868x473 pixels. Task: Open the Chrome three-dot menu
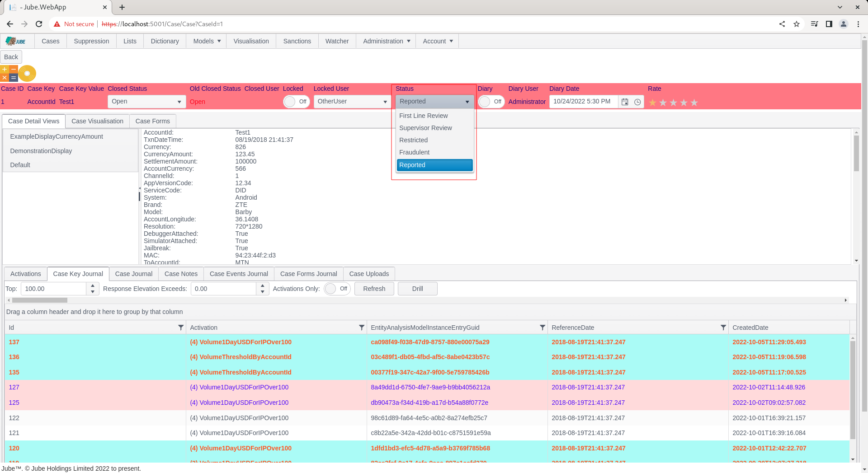858,24
